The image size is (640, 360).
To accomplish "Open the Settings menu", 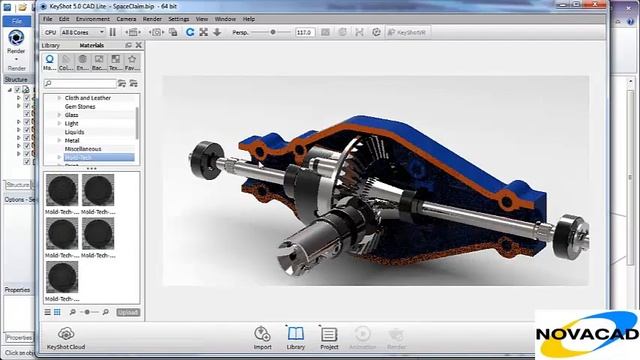I will click(179, 19).
